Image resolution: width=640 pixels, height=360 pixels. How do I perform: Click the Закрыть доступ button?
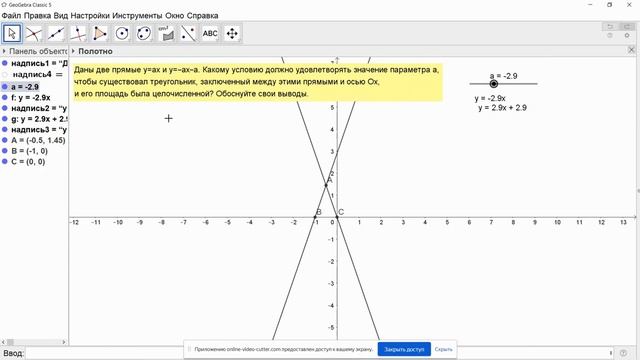404,349
